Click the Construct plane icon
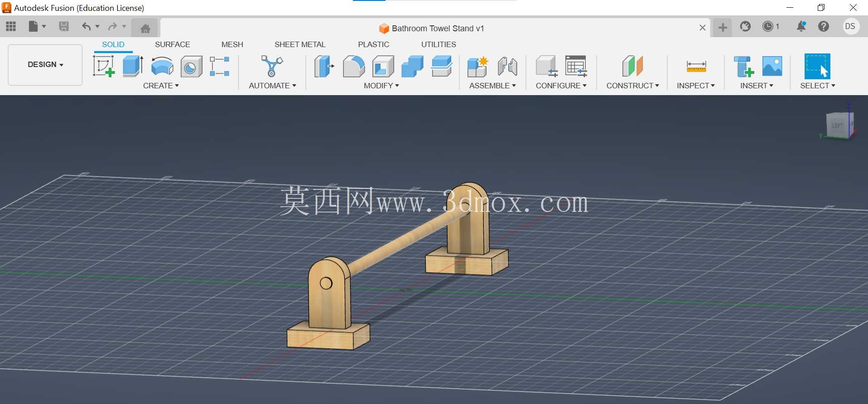 [x=632, y=66]
